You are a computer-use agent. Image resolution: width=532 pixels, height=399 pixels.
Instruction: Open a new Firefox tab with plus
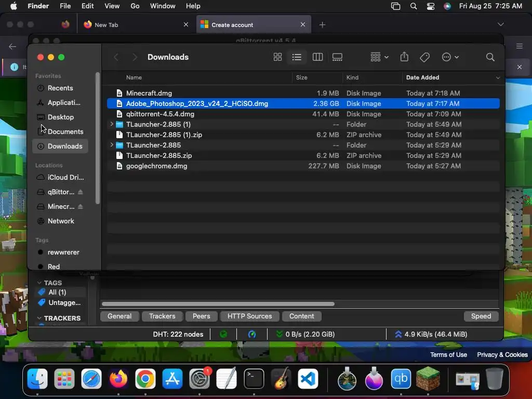pyautogui.click(x=322, y=25)
